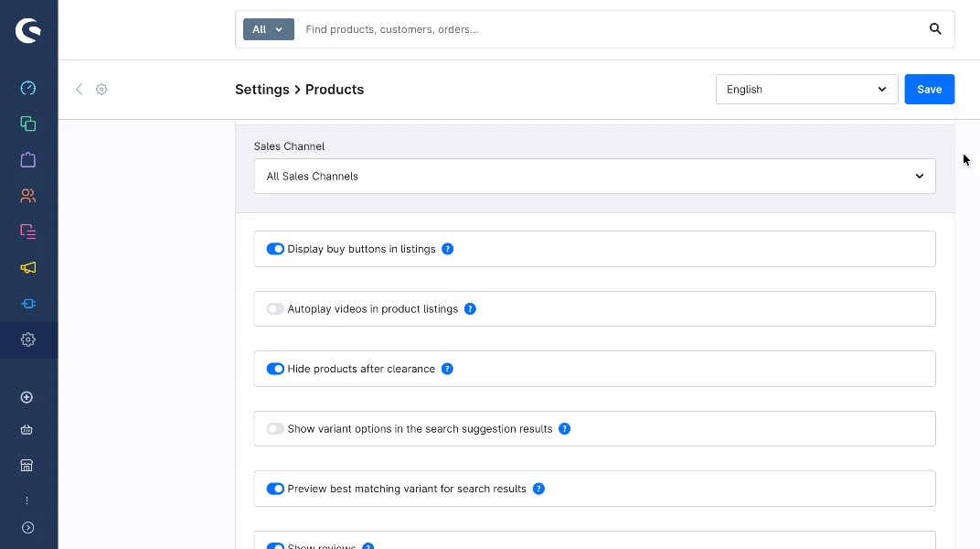Open help for Show reviews setting

368,546
